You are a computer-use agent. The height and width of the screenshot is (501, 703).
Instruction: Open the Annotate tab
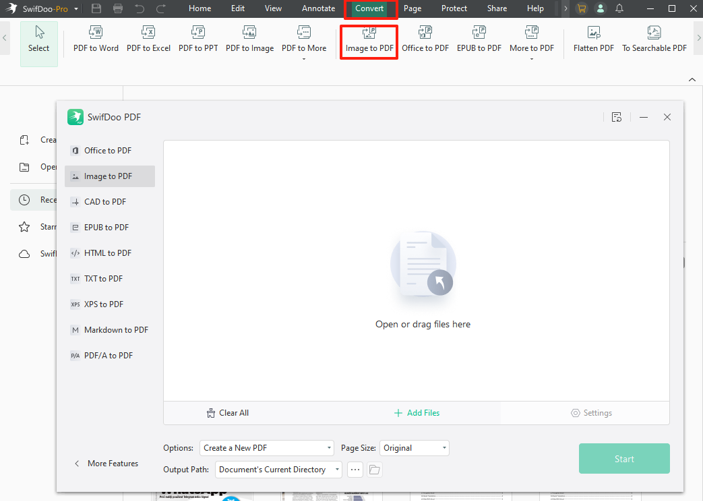318,9
